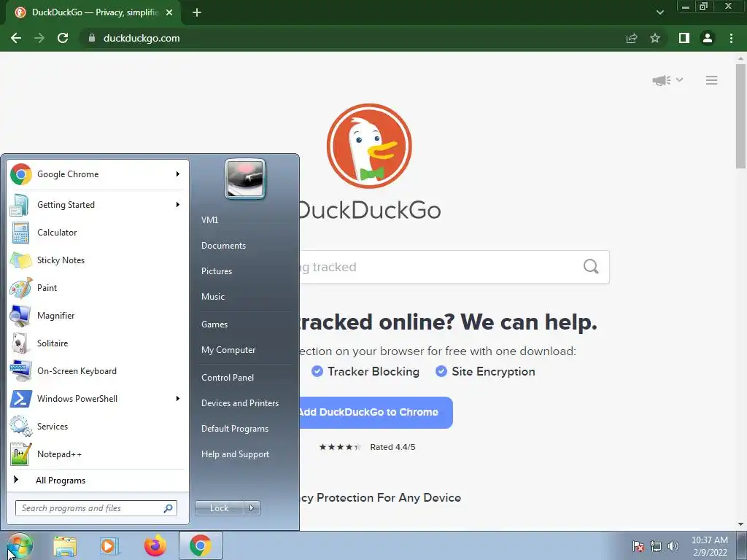The width and height of the screenshot is (747, 560).
Task: Open Pictures library
Action: tap(217, 271)
